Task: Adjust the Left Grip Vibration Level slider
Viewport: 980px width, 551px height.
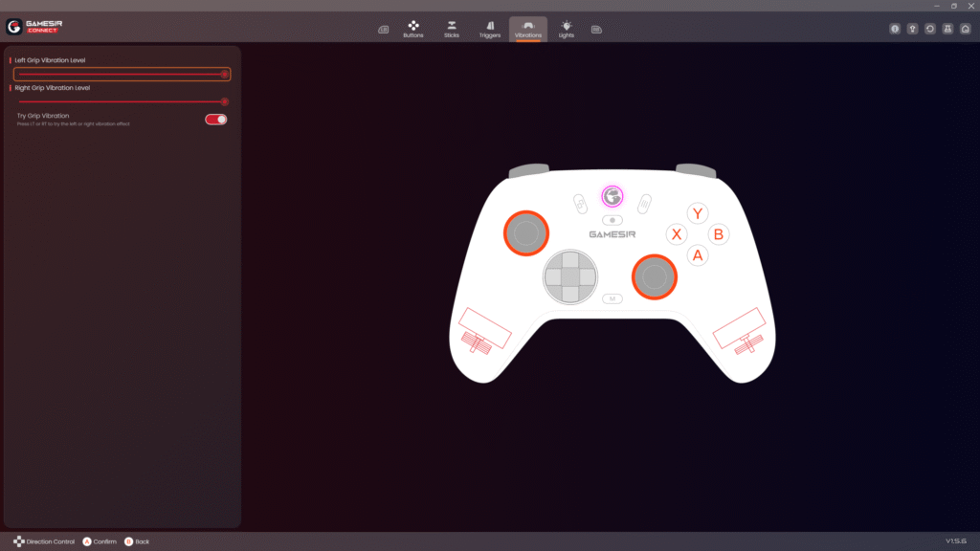Action: [122, 75]
